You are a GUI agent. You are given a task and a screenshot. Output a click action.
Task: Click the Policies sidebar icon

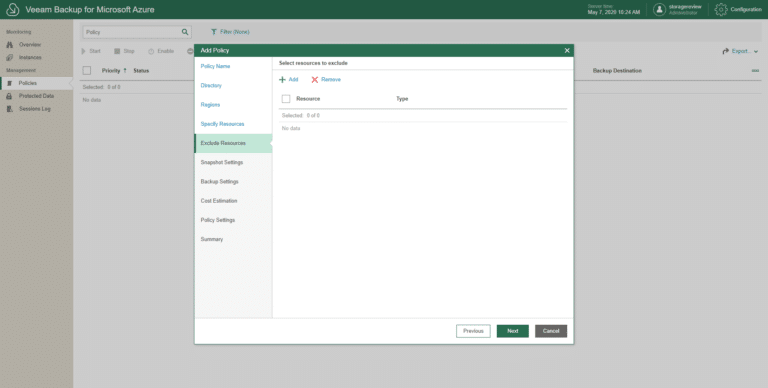click(9, 83)
